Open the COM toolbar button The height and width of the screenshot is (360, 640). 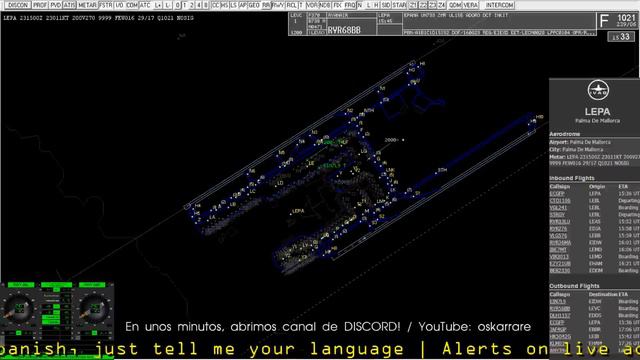[132, 5]
